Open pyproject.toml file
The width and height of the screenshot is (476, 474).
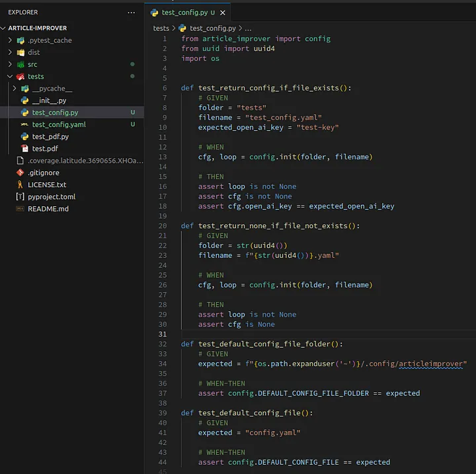52,197
